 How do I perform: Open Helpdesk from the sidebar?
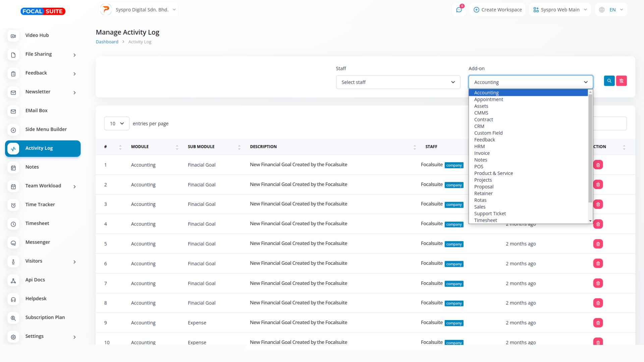pos(36,298)
